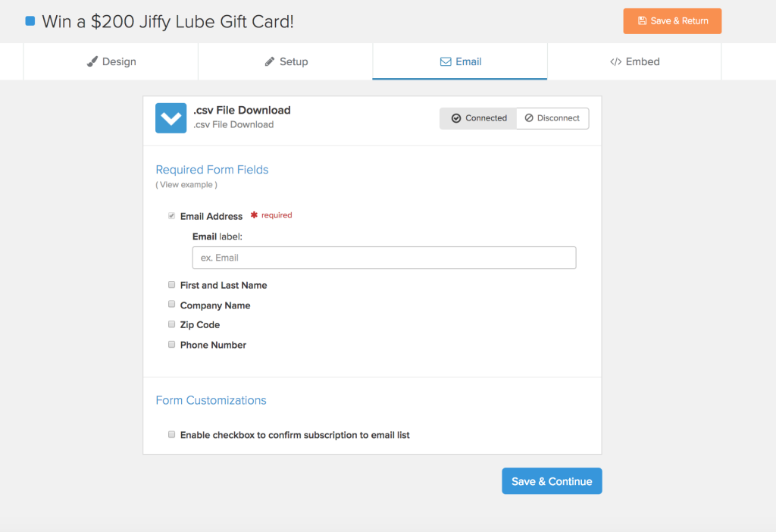Click the .csv File Download chevron icon
The image size is (776, 532).
pos(171,117)
